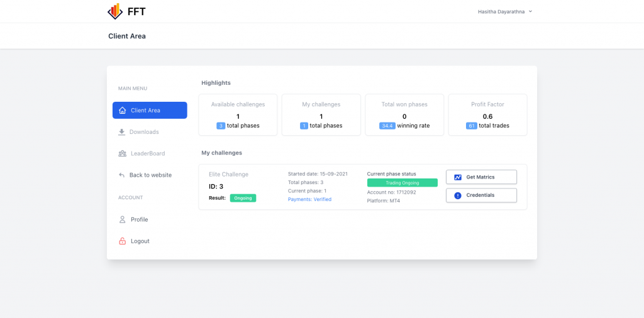The width and height of the screenshot is (644, 318).
Task: Click the Credentials button
Action: pos(481,195)
